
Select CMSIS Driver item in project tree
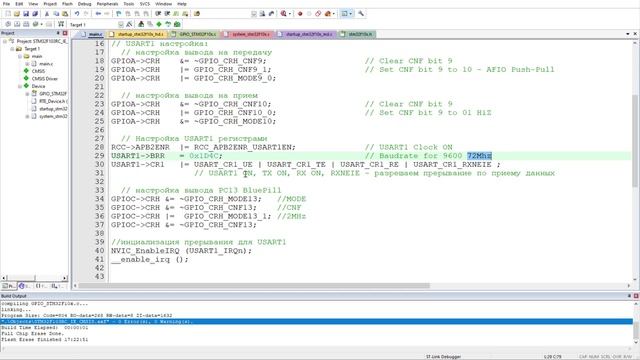(45, 79)
